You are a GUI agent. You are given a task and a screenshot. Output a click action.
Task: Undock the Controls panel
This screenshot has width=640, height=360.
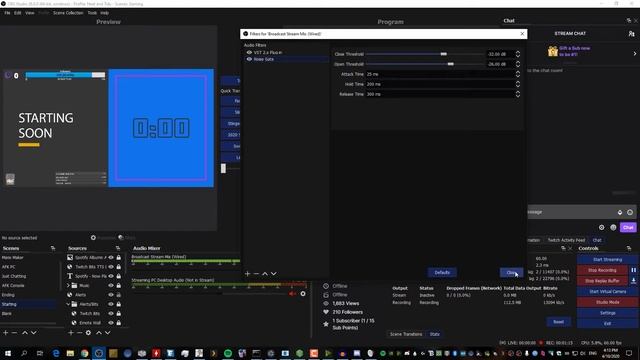point(629,248)
